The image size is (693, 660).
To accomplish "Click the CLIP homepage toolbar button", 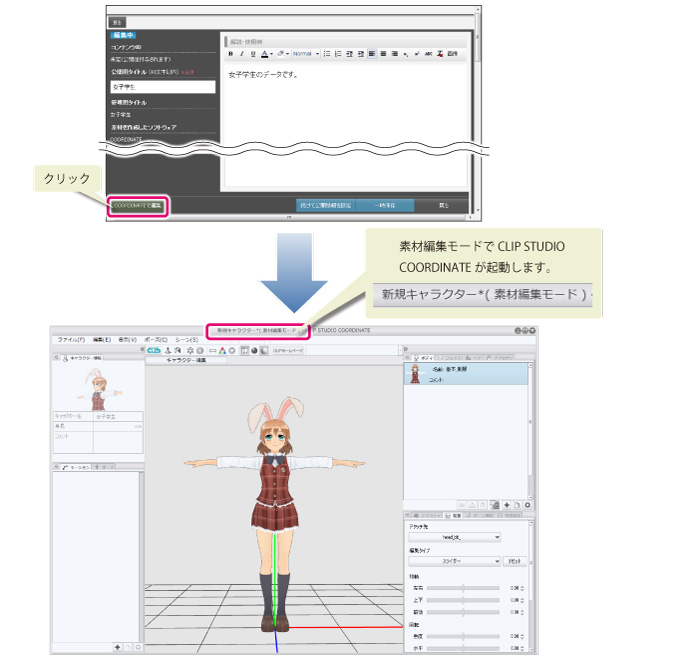I will tap(288, 351).
